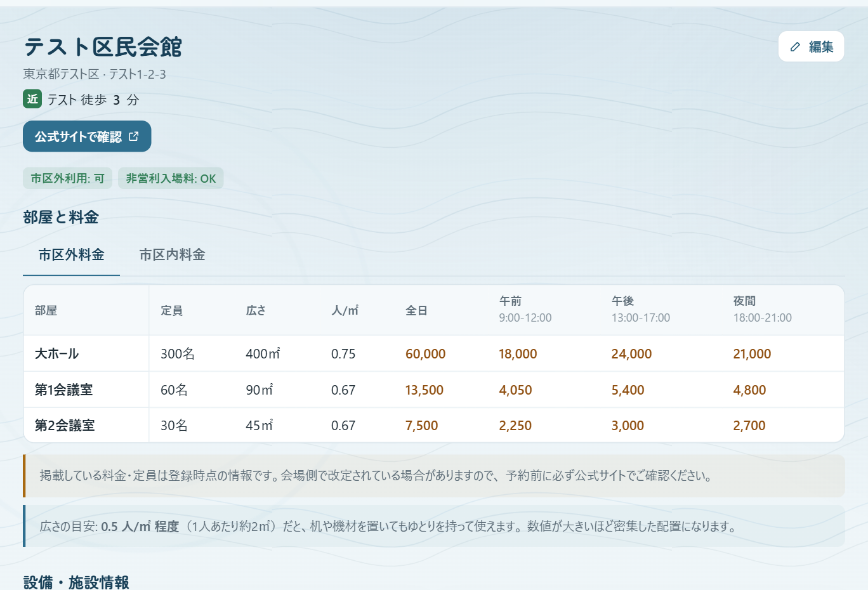
Task: Click the 4,050 morning price
Action: tap(515, 390)
